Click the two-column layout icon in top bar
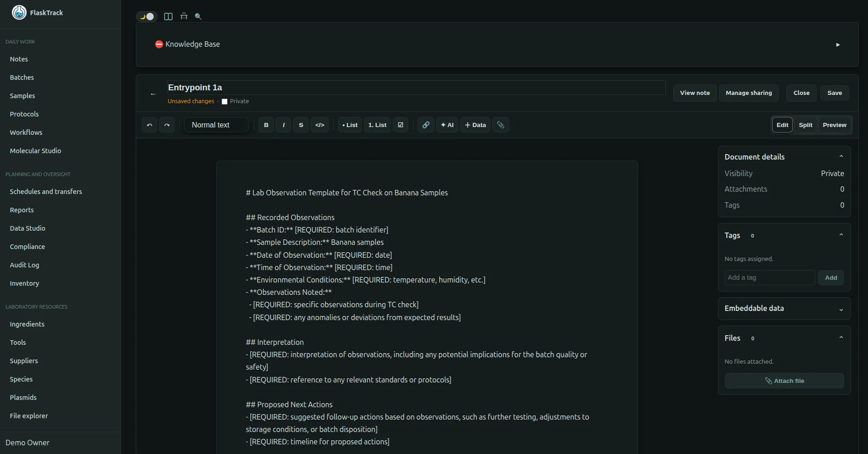The image size is (868, 454). tap(168, 17)
